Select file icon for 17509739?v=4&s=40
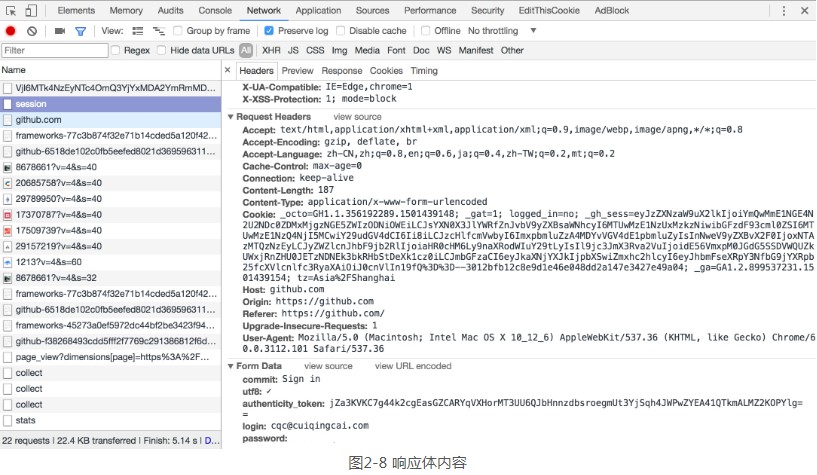Image resolution: width=817 pixels, height=475 pixels. pos(7,231)
